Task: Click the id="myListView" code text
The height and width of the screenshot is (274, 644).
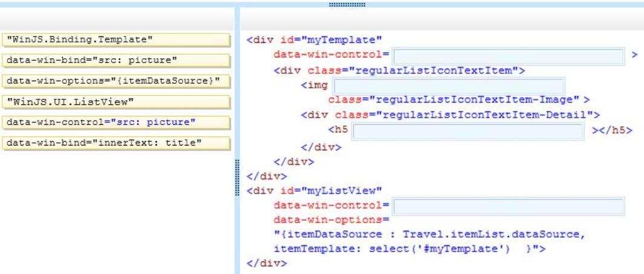Action: coord(332,191)
